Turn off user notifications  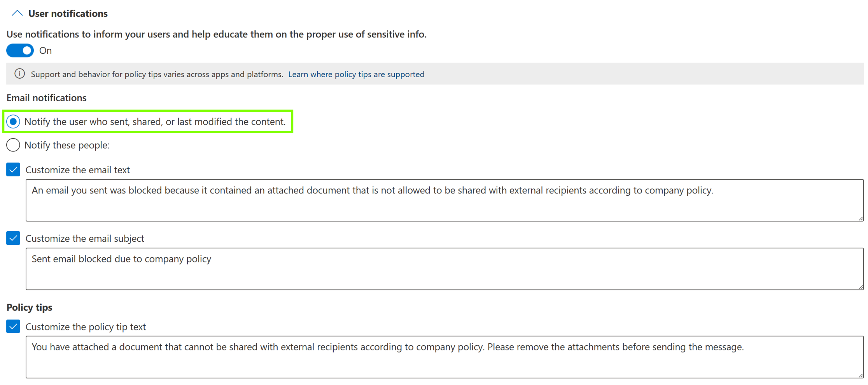(x=20, y=51)
